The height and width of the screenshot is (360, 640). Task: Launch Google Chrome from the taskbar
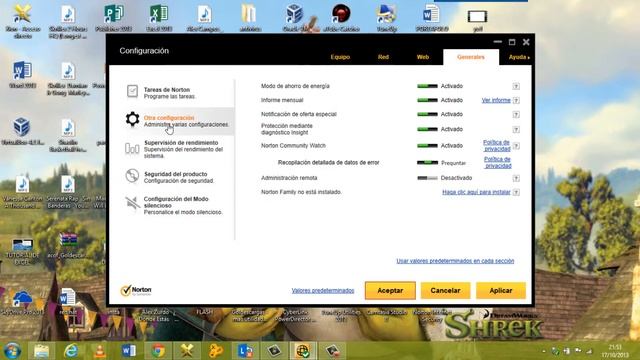coord(158,351)
